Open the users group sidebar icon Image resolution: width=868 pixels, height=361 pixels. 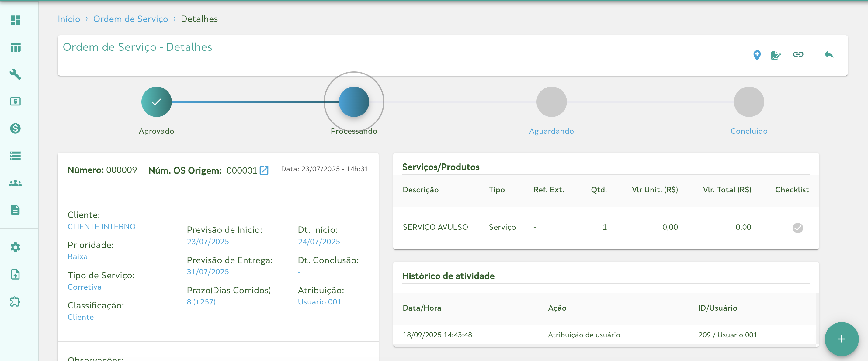click(15, 183)
